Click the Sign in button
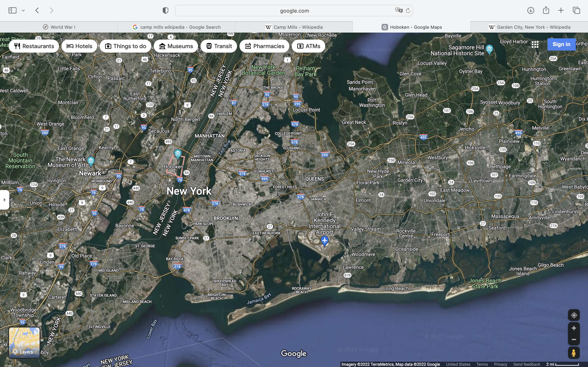 pos(561,44)
